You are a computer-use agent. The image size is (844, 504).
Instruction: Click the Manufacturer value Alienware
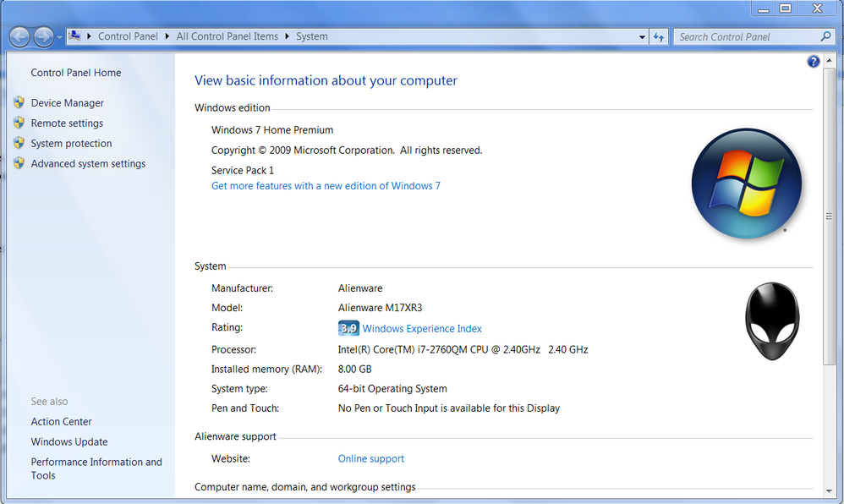tap(360, 288)
